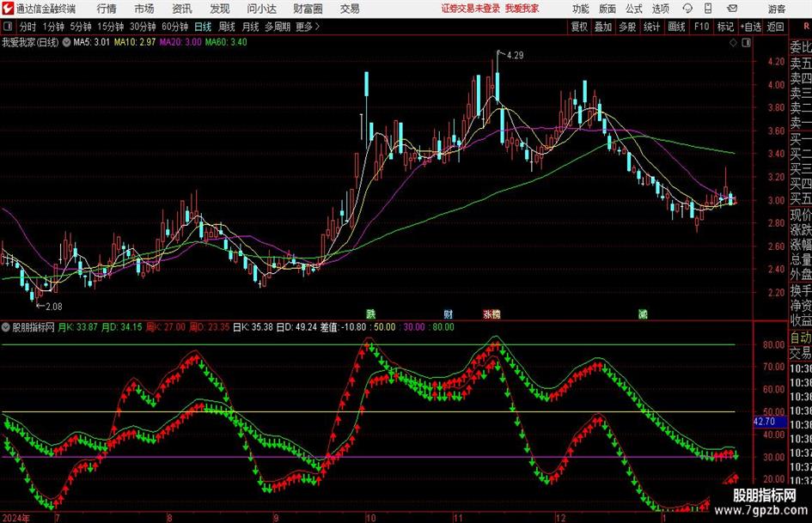Click the MA5: 3.01 value
Viewport: 812px width, 523px height.
tap(92, 42)
